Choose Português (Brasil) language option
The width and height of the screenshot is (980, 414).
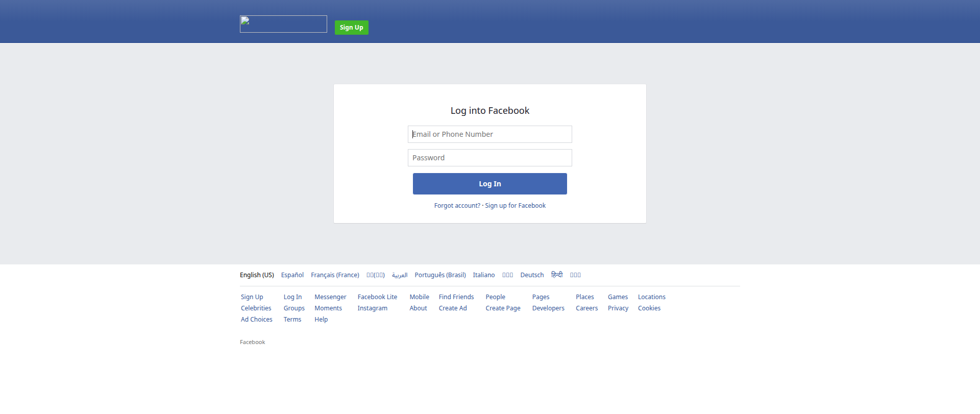coord(440,275)
